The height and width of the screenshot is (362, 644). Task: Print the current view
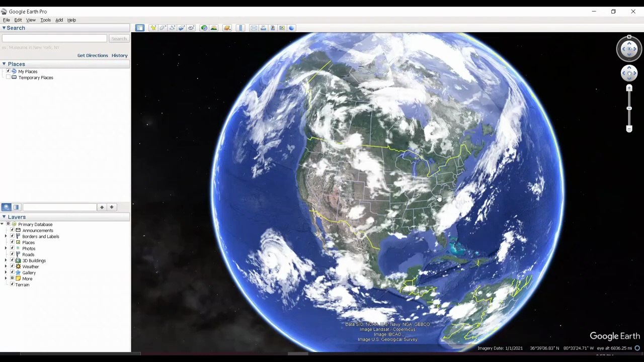(x=263, y=28)
